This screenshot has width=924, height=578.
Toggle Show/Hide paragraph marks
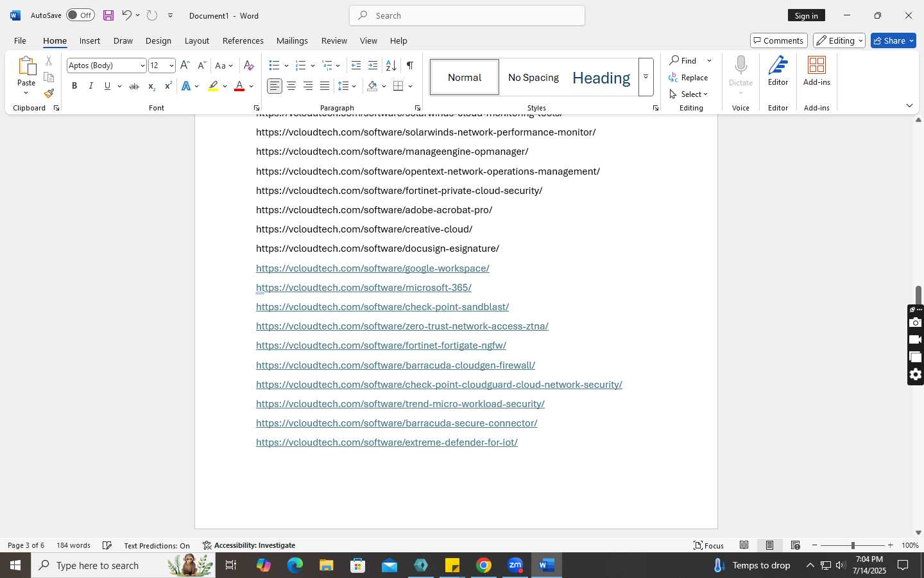tap(409, 66)
